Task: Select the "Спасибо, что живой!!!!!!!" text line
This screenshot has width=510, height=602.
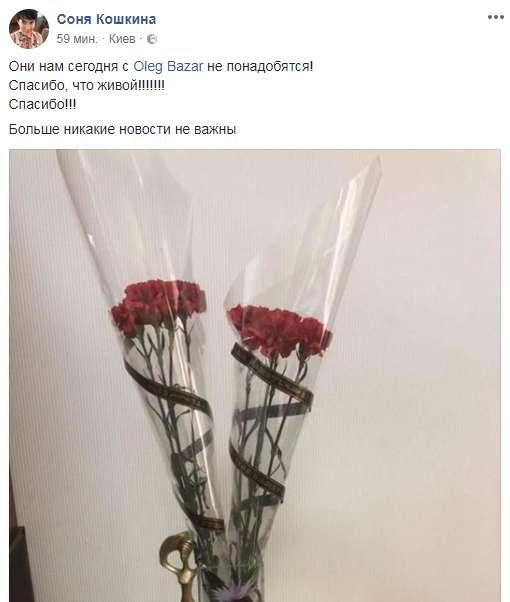Action: point(87,85)
